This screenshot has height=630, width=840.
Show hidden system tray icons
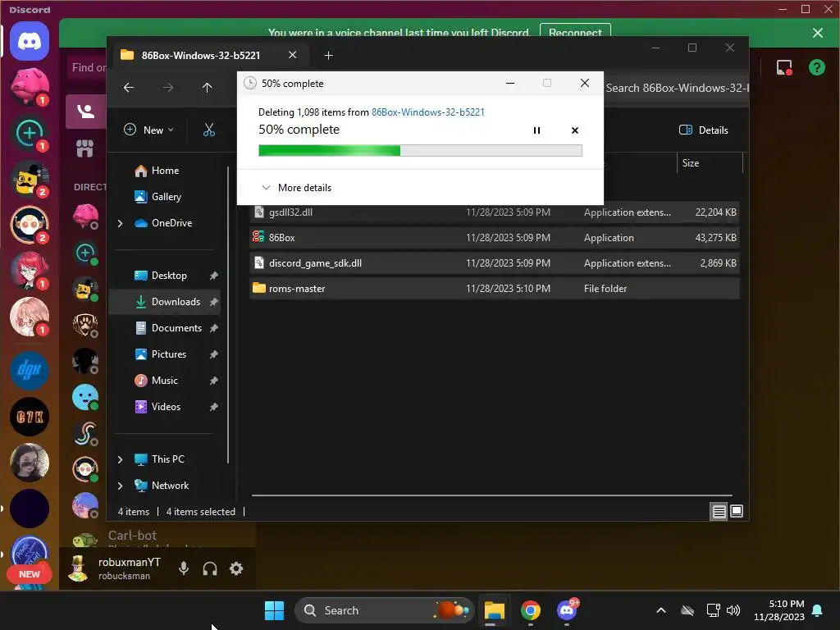tap(661, 610)
